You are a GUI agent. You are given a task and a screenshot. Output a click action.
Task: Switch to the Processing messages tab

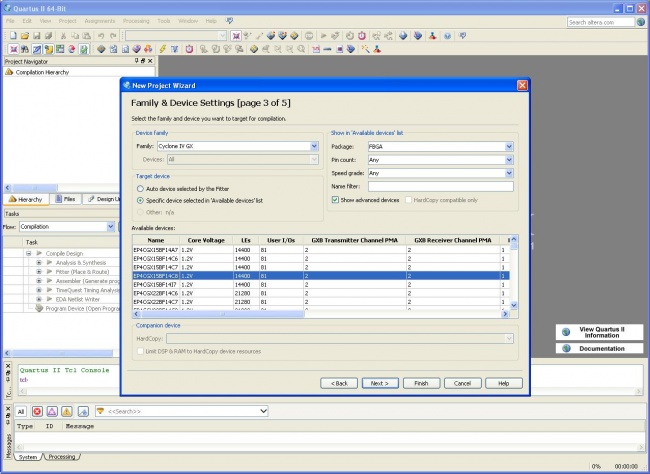62,457
